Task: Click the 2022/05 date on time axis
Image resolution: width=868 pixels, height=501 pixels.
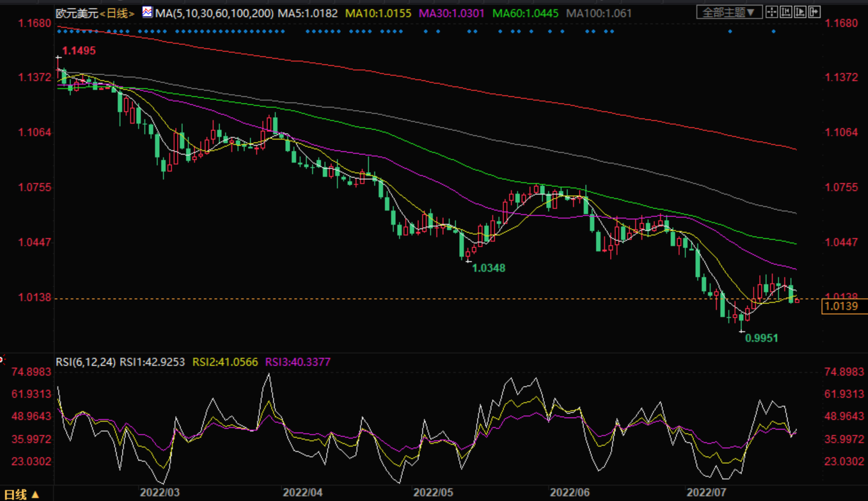Action: pos(433,493)
